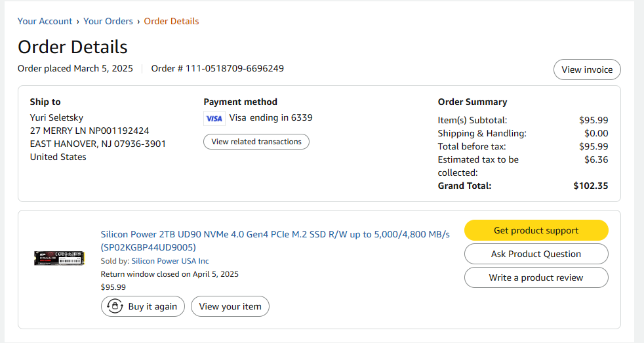Click the Order Details breadcrumb

[x=171, y=21]
